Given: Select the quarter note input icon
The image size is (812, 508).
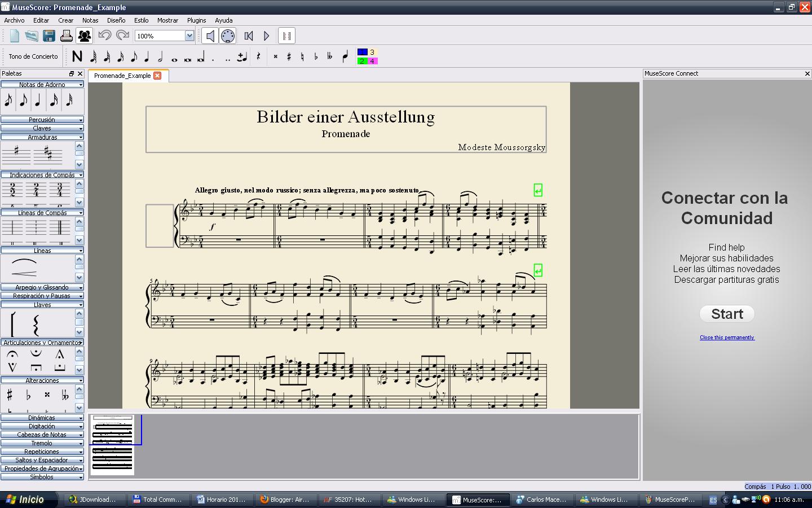Looking at the screenshot, I should 147,56.
